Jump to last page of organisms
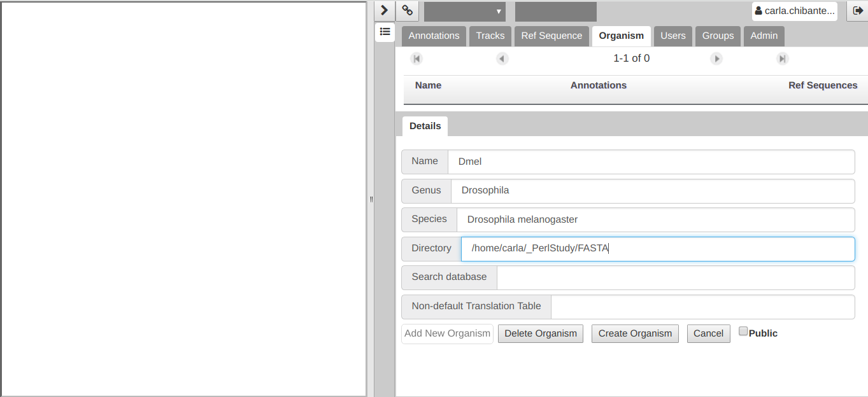The image size is (868, 397). [782, 58]
